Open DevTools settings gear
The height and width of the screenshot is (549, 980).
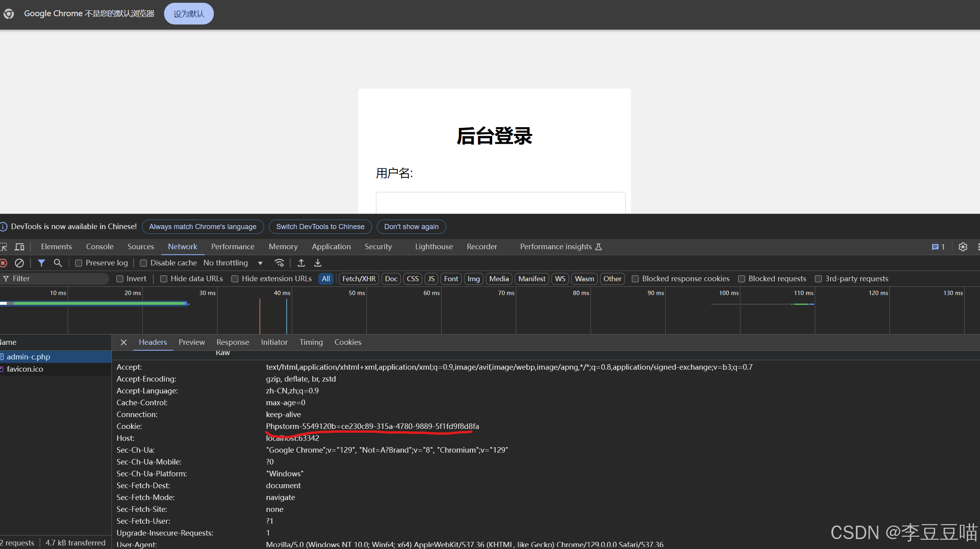963,247
